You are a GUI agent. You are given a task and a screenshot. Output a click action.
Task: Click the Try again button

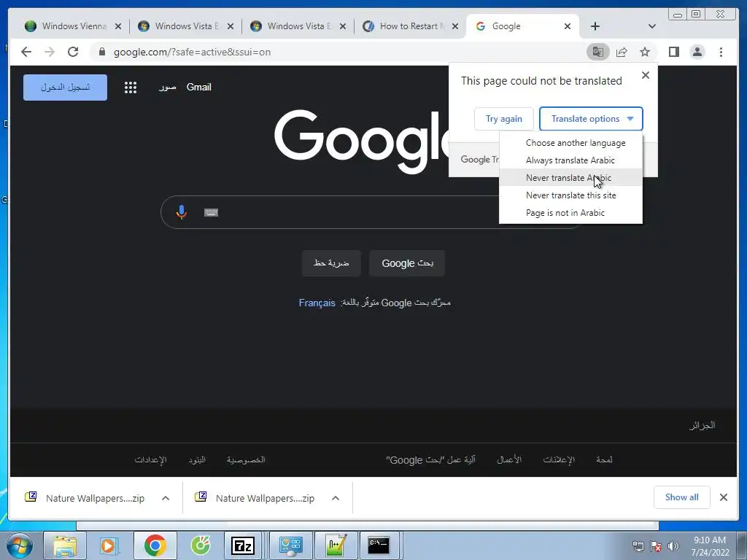504,119
